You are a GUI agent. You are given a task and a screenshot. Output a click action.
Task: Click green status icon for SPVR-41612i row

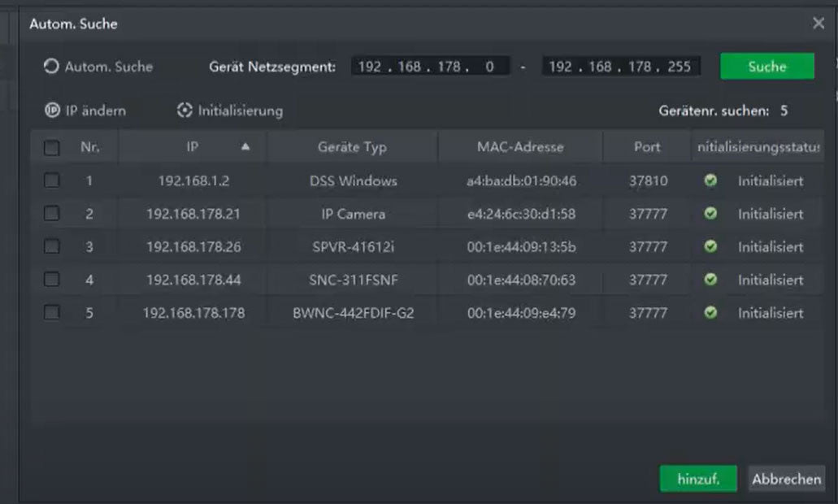710,246
